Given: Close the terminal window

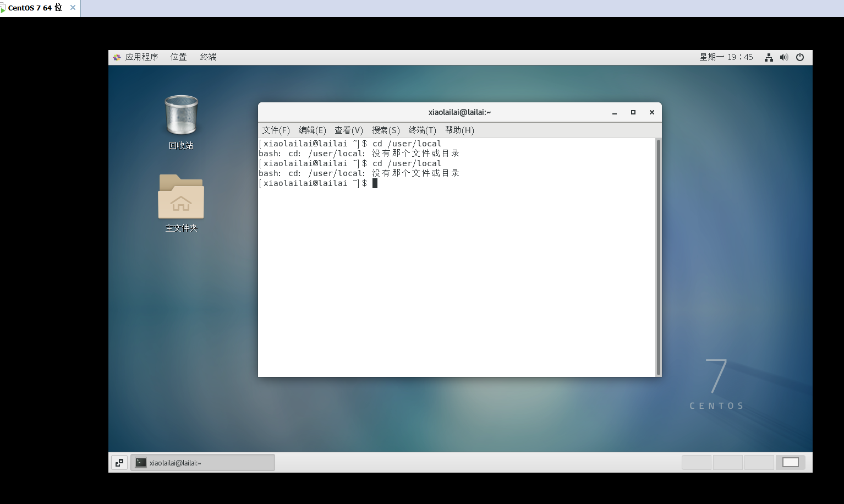Looking at the screenshot, I should (x=652, y=112).
